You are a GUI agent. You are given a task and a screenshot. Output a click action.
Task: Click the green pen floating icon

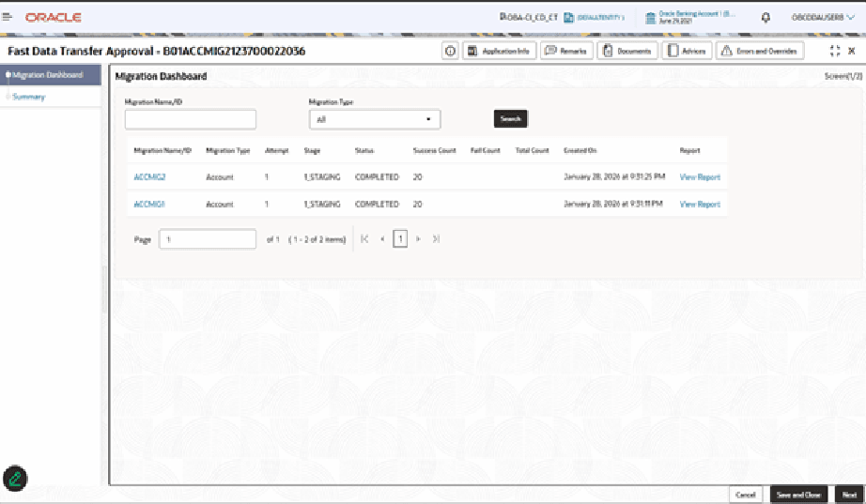(15, 479)
